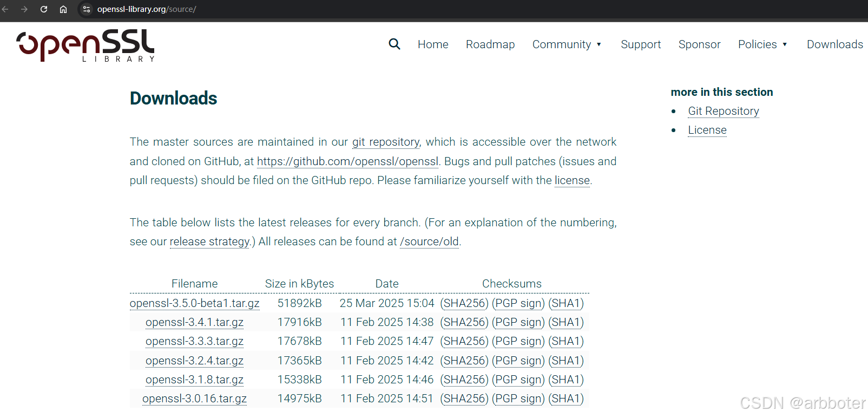Open SHA1 checksum for openssl-3.0.16

[x=566, y=399]
